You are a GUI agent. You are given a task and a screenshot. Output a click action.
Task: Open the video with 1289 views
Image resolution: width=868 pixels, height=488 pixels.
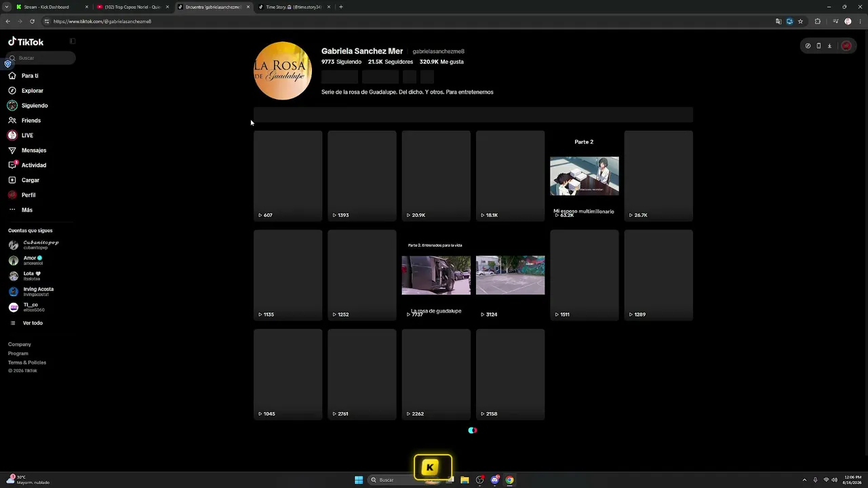tap(658, 275)
